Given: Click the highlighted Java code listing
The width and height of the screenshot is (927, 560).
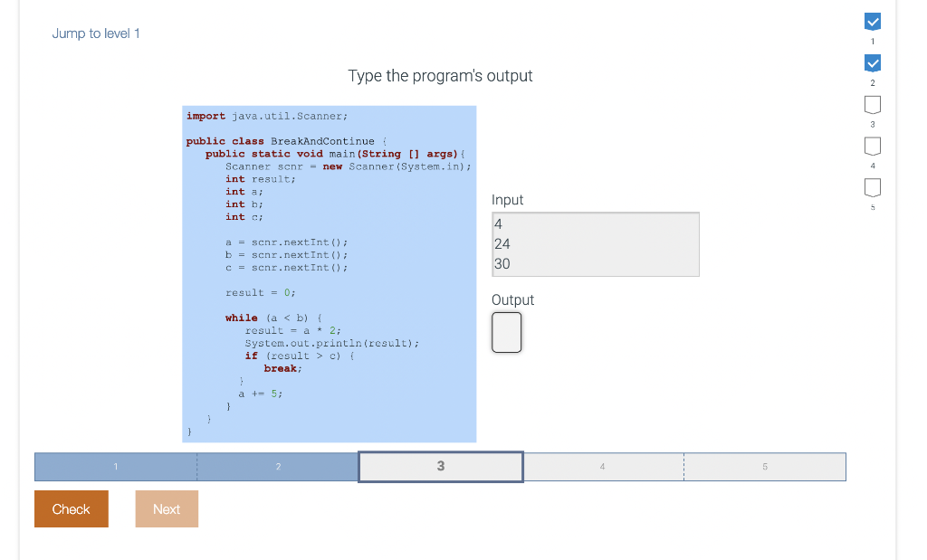Looking at the screenshot, I should pyautogui.click(x=329, y=271).
